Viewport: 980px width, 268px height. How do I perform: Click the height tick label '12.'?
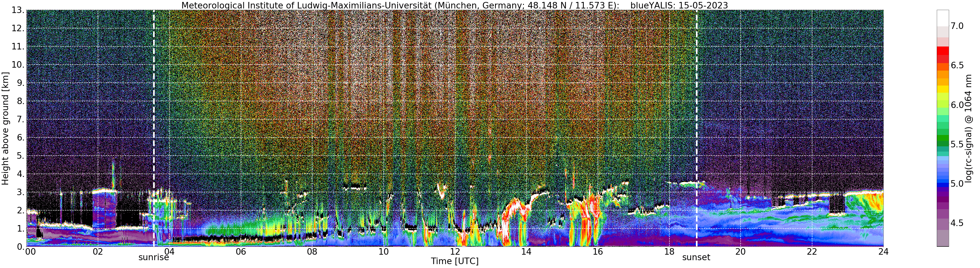18,29
